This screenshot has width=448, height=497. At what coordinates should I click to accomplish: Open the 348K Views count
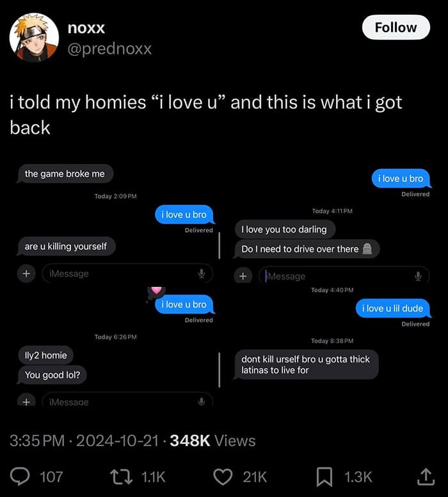click(x=212, y=441)
